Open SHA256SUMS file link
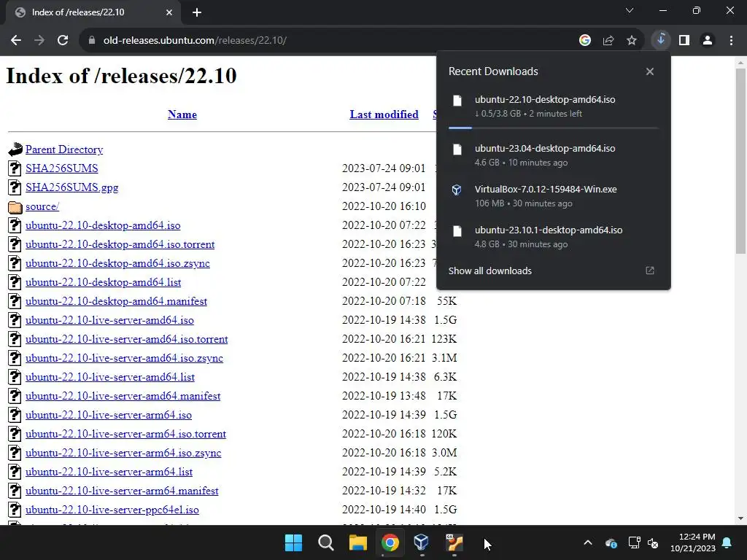This screenshot has width=747, height=560. pyautogui.click(x=62, y=168)
